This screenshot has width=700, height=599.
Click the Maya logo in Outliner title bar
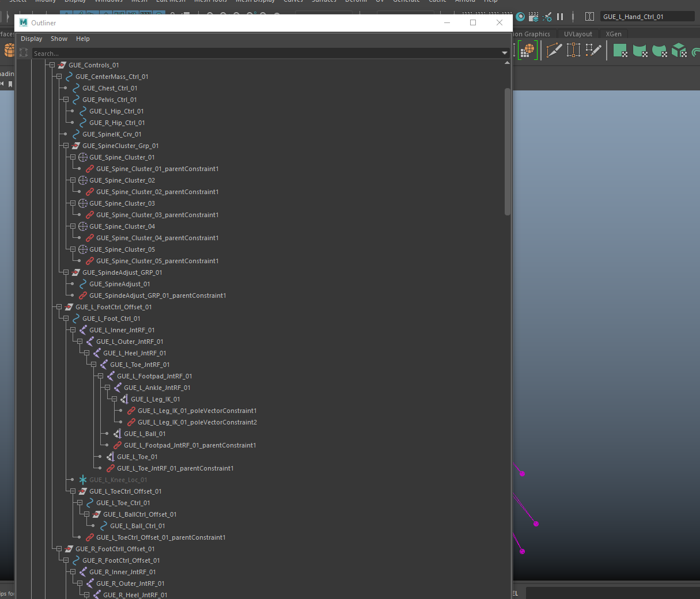(x=24, y=22)
